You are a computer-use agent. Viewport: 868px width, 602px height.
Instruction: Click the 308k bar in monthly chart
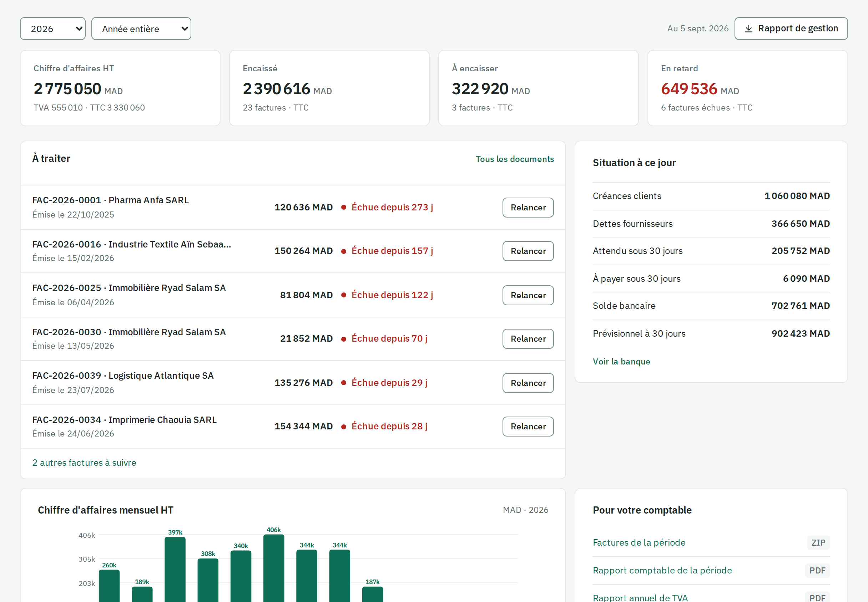pos(208,580)
